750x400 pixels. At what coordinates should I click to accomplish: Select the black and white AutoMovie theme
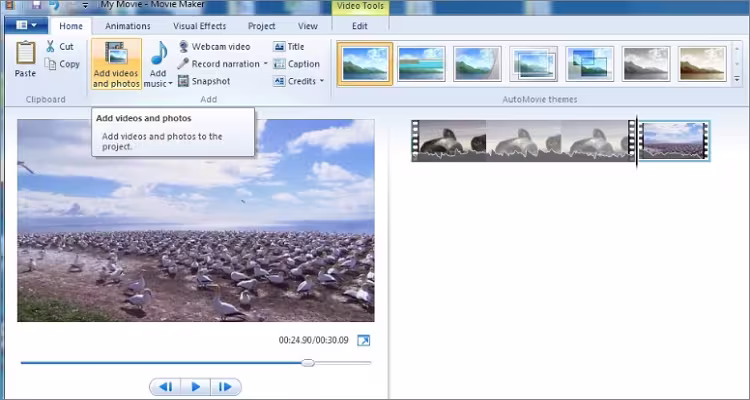pyautogui.click(x=646, y=64)
